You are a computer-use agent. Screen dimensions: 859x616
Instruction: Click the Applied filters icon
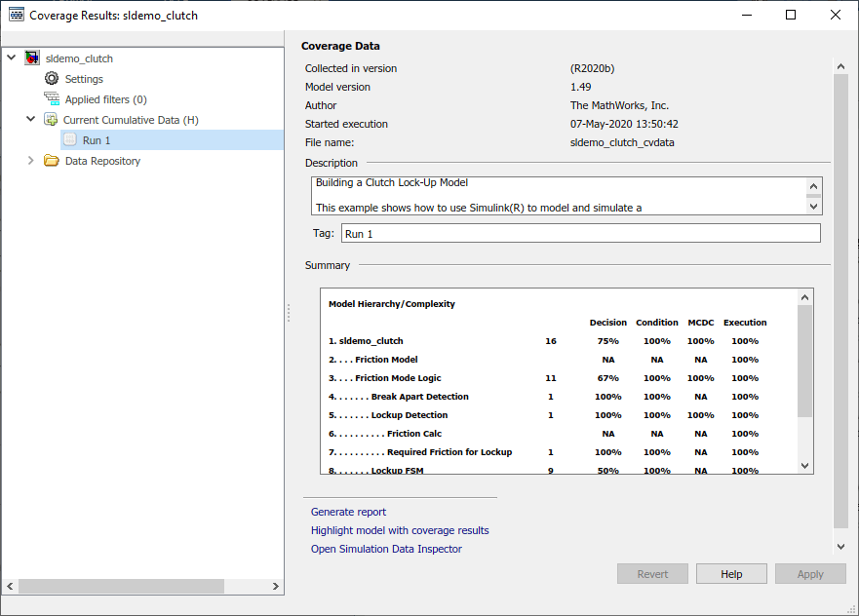[52, 99]
